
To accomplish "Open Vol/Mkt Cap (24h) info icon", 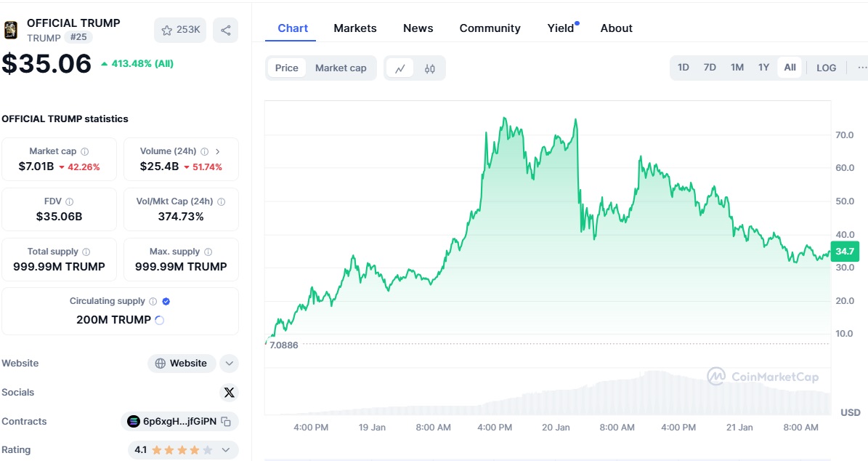I will (x=222, y=201).
